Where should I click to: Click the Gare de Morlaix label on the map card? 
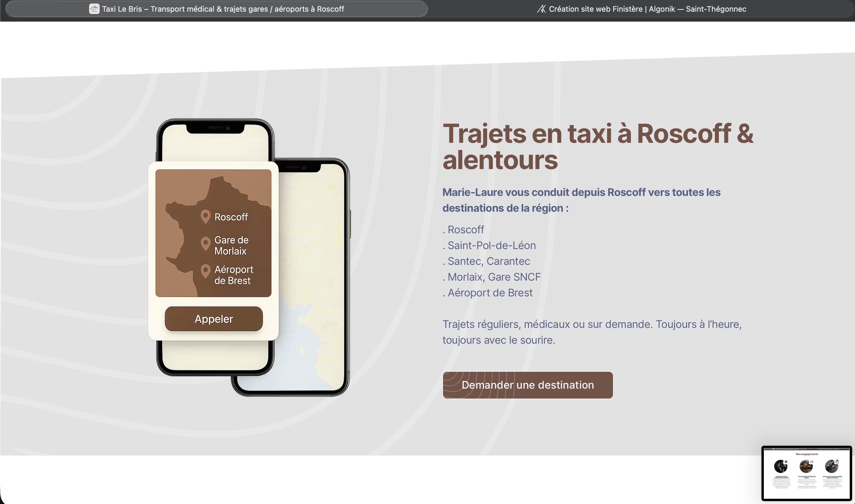pyautogui.click(x=231, y=246)
